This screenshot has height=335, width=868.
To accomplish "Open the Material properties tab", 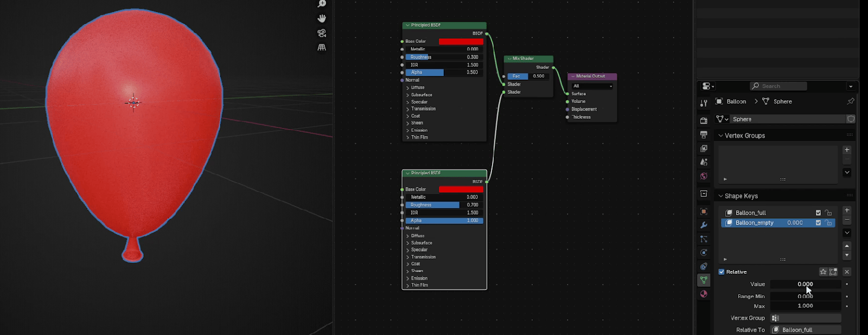I will [x=704, y=294].
